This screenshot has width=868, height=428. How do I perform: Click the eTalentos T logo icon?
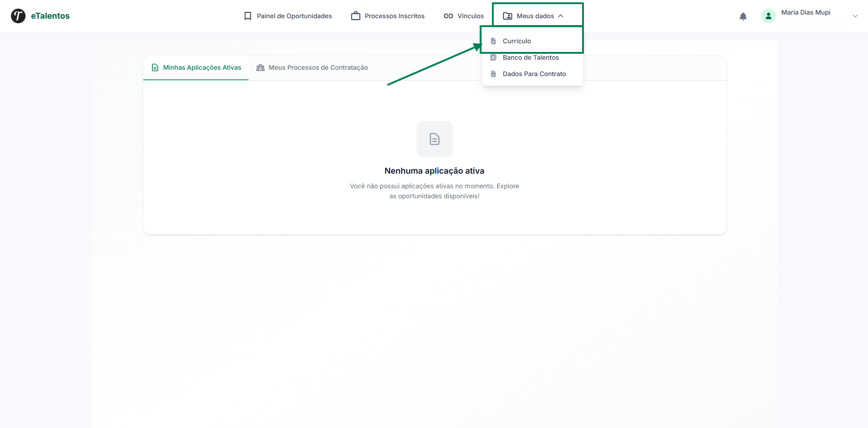tap(18, 16)
